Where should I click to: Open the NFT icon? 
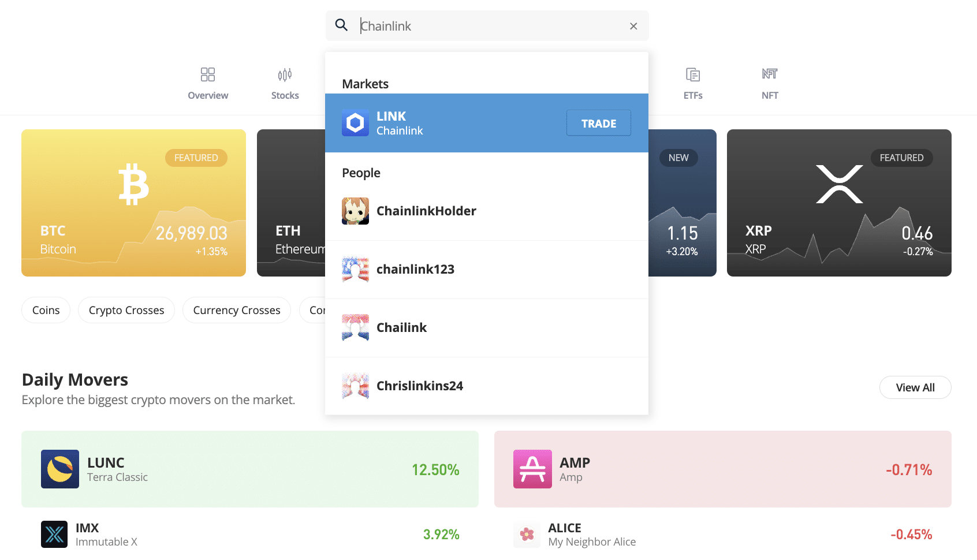pos(770,74)
